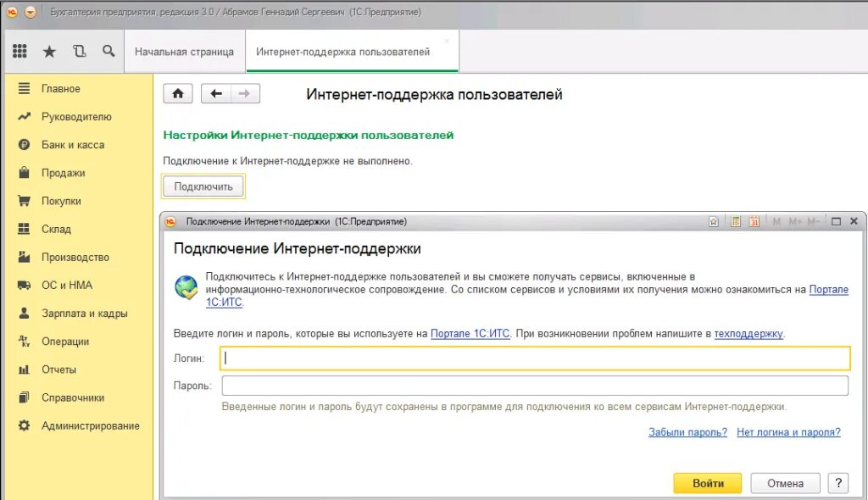Navigate forward with right arrow
This screenshot has width=868, height=500.
[x=245, y=93]
